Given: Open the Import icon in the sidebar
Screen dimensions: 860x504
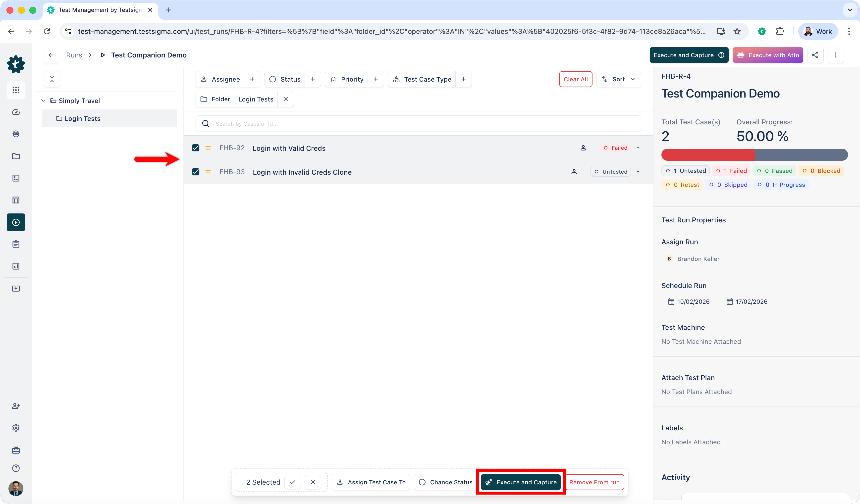Looking at the screenshot, I should (16, 288).
